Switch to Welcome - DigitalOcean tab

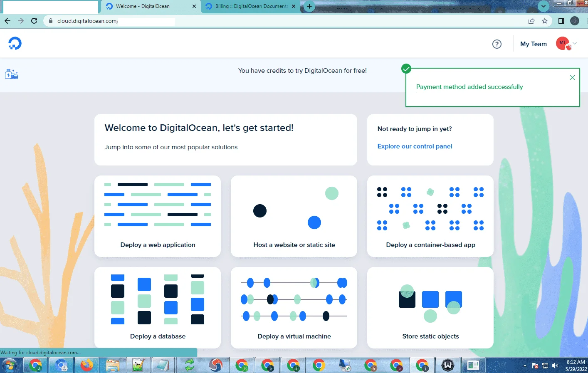point(151,6)
